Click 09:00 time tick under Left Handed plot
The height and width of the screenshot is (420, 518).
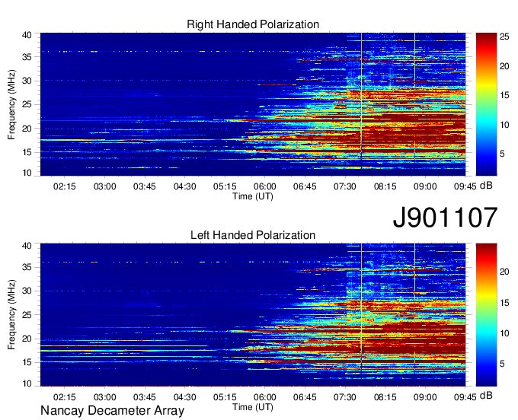pyautogui.click(x=425, y=397)
